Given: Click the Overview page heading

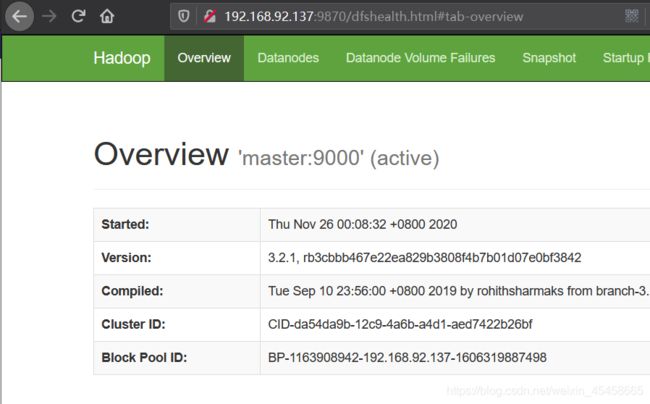Looking at the screenshot, I should click(x=161, y=154).
